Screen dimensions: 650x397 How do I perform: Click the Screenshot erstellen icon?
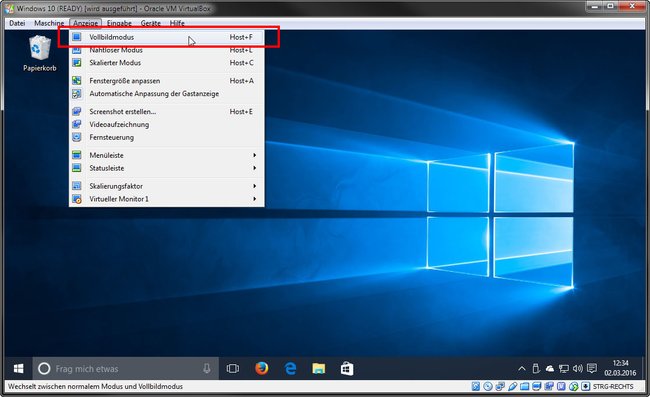(77, 112)
